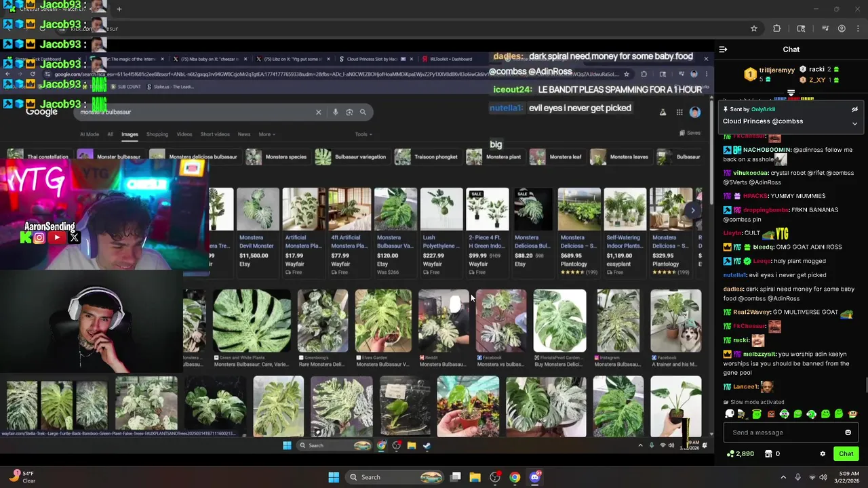This screenshot has width=868, height=488.
Task: Send the skull emote from quick emotes
Action: coord(730,414)
